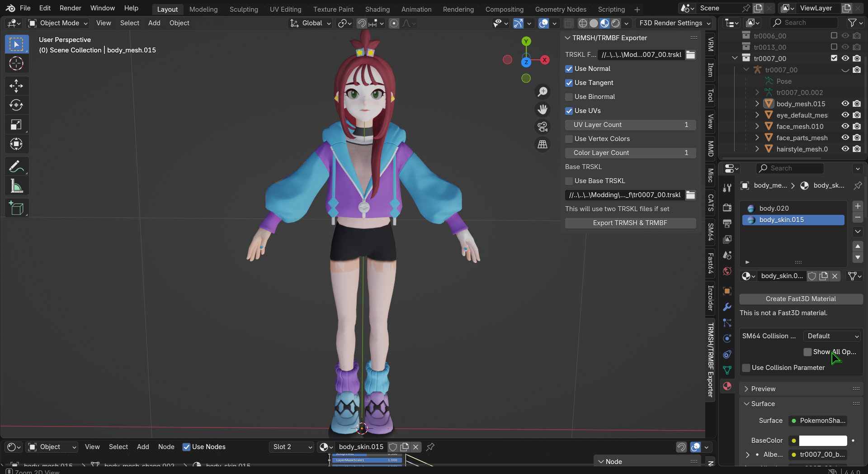
Task: Browse for TRSKL file with folder icon
Action: [690, 55]
